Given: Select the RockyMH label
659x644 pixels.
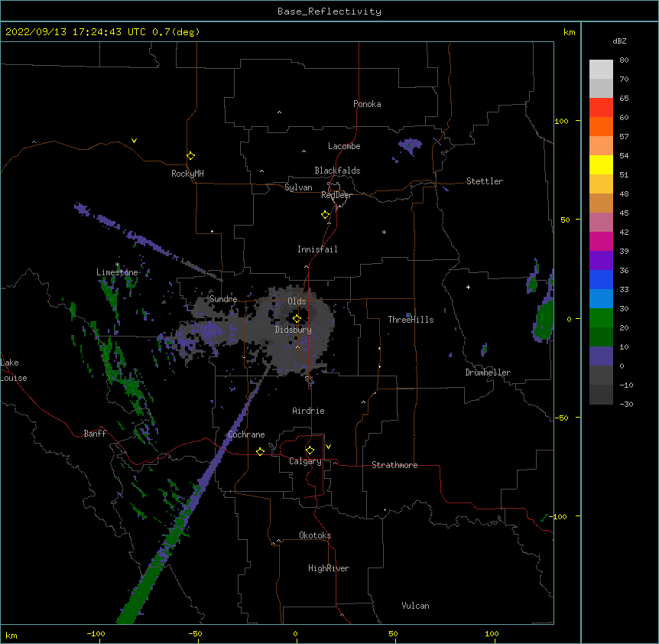Looking at the screenshot, I should tap(187, 173).
